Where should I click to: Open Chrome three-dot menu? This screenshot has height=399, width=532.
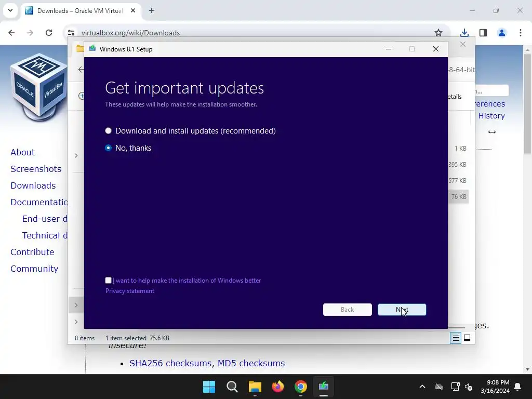520,33
